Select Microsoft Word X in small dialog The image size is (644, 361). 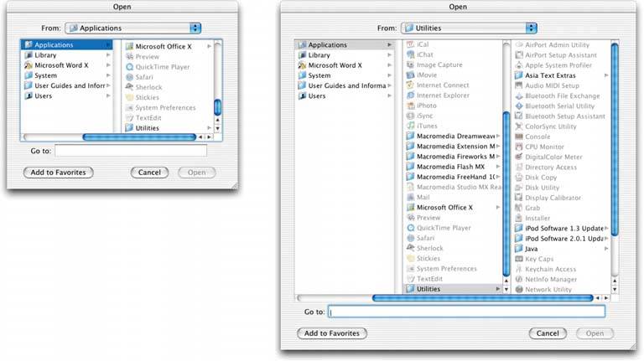67,65
